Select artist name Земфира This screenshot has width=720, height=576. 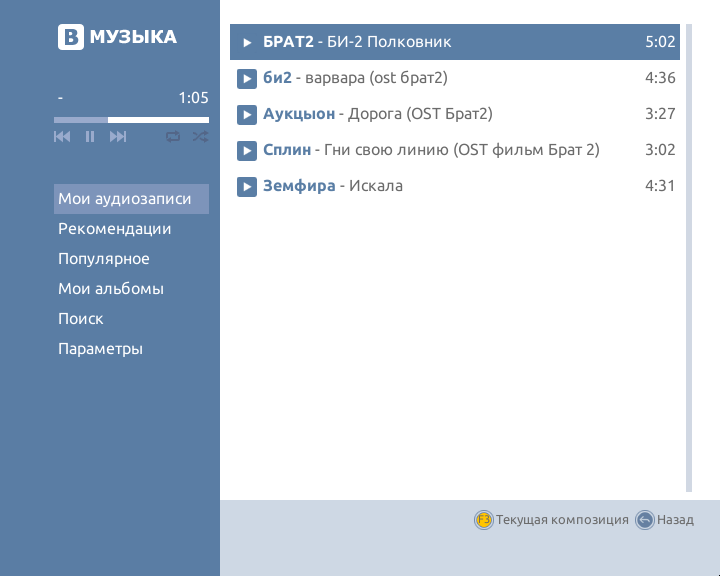[299, 186]
